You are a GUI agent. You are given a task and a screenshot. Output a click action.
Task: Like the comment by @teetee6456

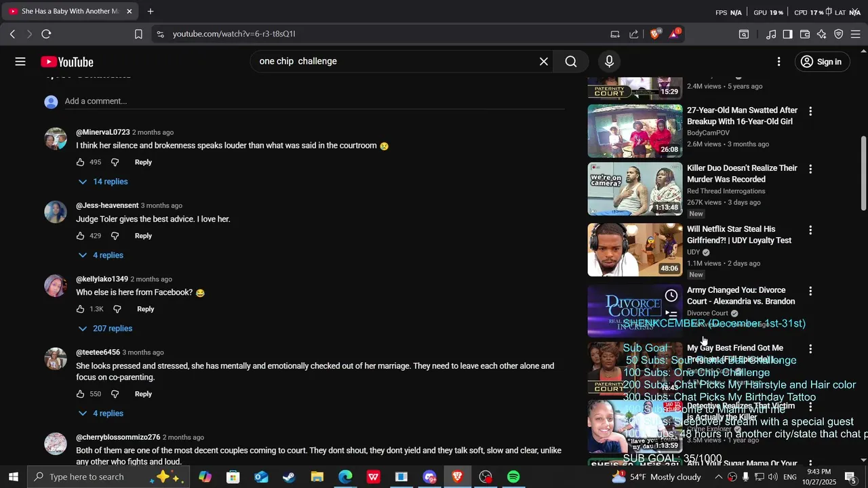tap(80, 394)
